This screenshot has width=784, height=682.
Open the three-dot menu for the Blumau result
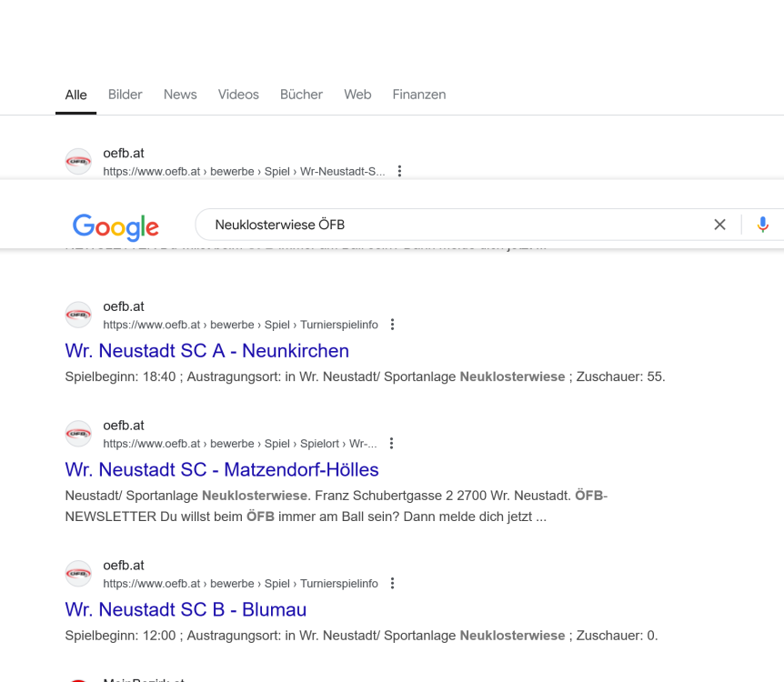click(x=391, y=583)
